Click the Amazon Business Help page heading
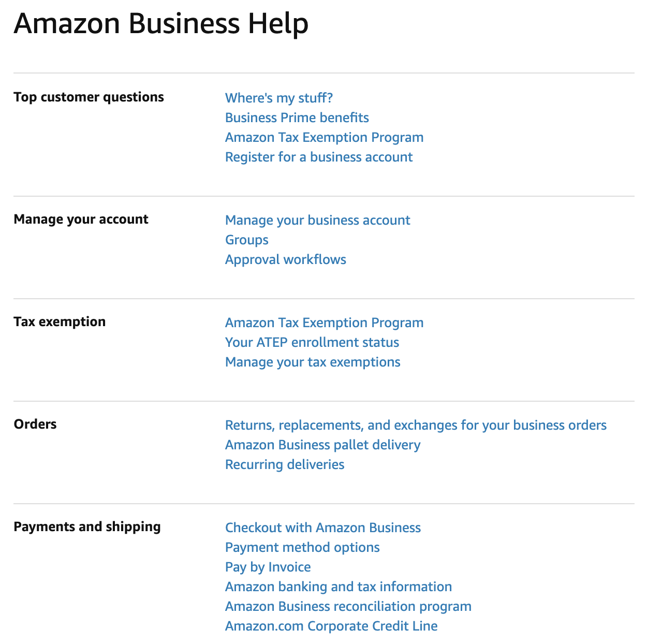The image size is (647, 644). tap(161, 23)
